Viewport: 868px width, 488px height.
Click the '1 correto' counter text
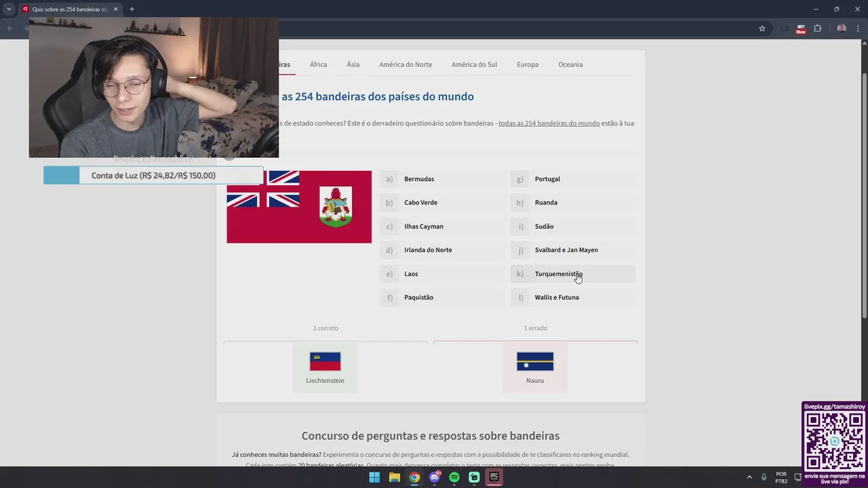point(325,328)
